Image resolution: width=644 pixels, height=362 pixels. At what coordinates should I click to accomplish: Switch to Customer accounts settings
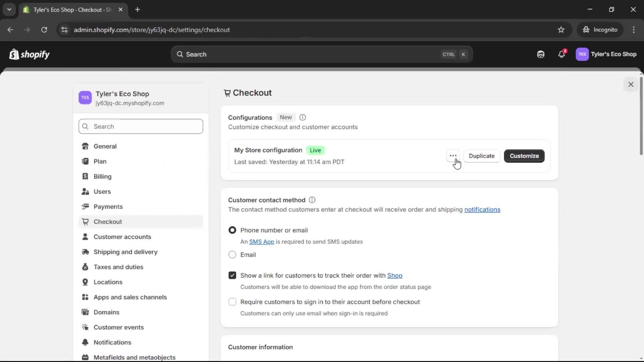click(x=123, y=237)
